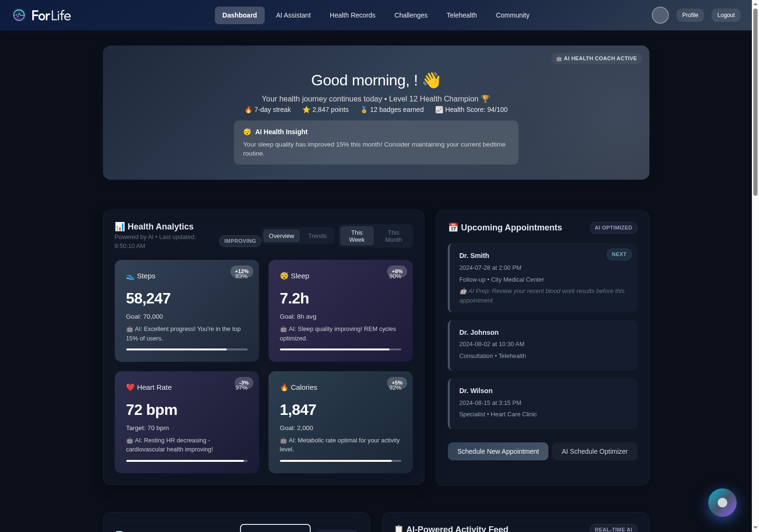Click the Health Score chart icon

click(439, 110)
